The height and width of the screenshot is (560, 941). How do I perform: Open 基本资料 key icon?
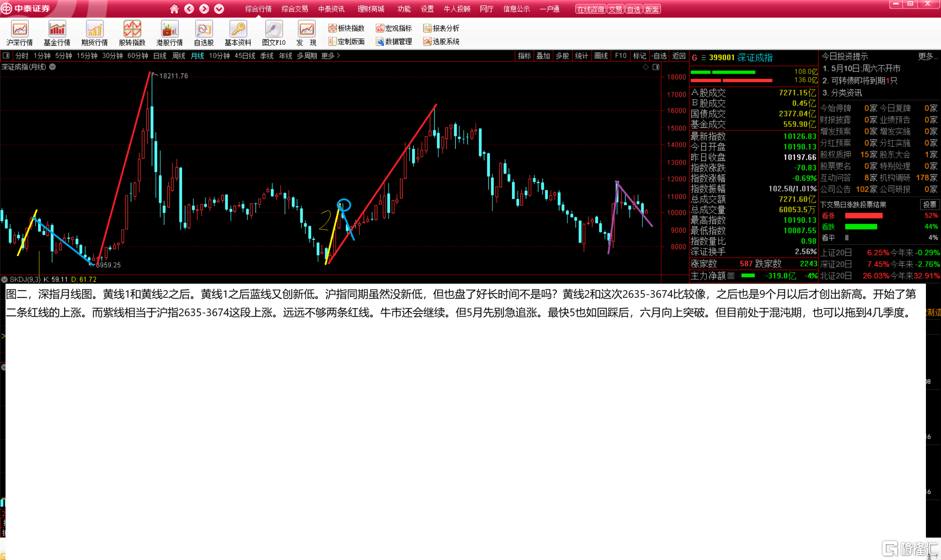238,33
